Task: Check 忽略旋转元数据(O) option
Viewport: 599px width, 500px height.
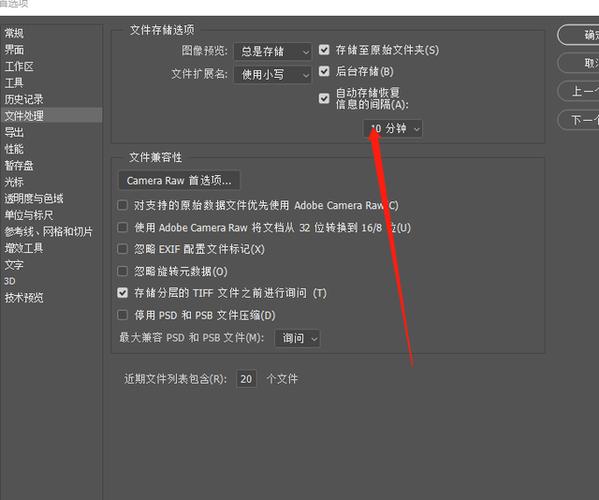Action: point(122,271)
